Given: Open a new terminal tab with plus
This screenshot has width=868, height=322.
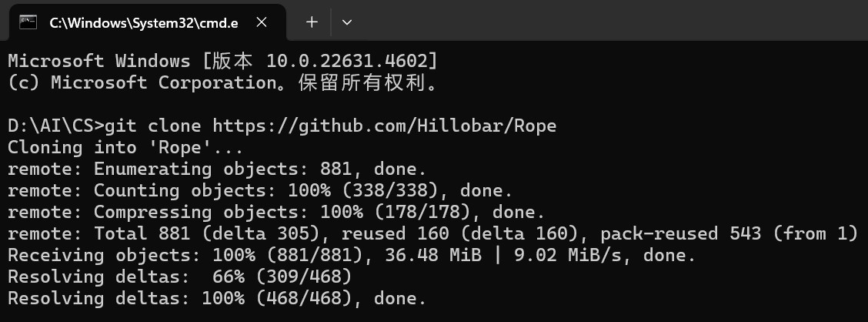Looking at the screenshot, I should click(312, 22).
